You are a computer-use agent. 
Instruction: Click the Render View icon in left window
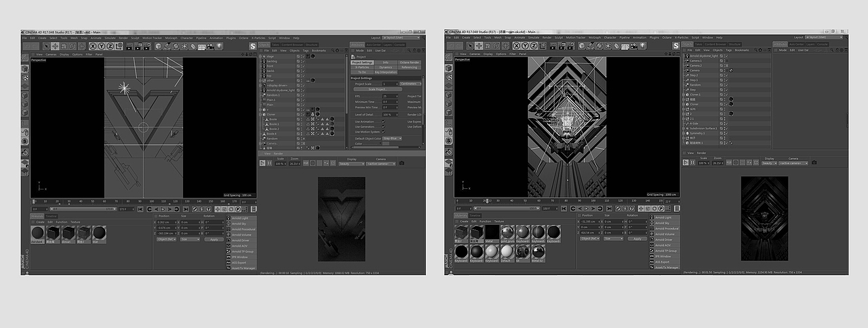coord(129,46)
